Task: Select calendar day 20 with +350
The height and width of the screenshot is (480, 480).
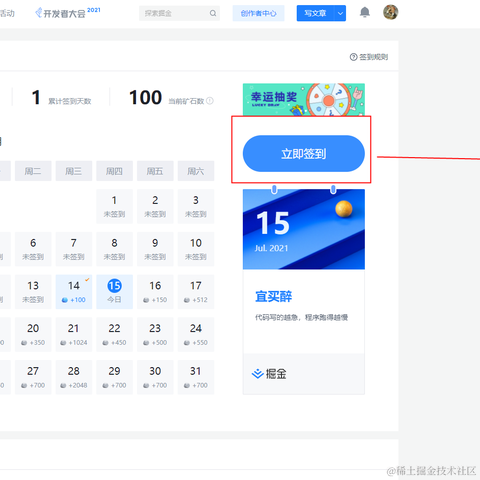Action: pos(33,334)
